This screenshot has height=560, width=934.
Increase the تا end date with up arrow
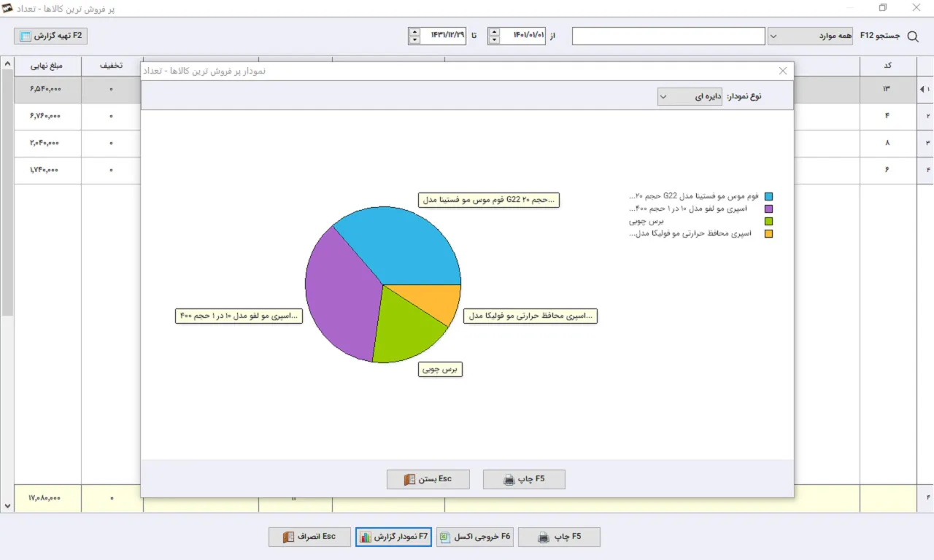[414, 32]
